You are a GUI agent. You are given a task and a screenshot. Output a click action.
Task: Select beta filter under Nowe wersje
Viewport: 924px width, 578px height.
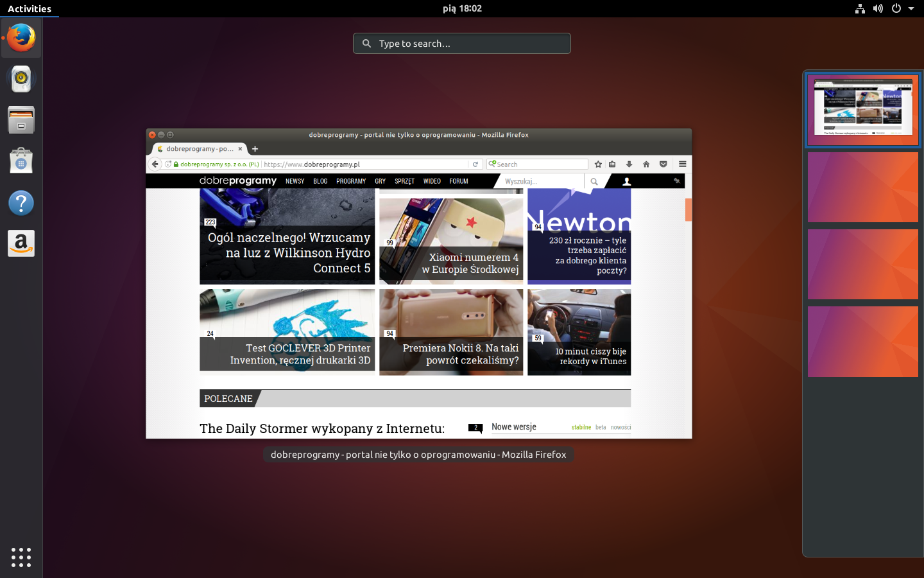pos(601,427)
